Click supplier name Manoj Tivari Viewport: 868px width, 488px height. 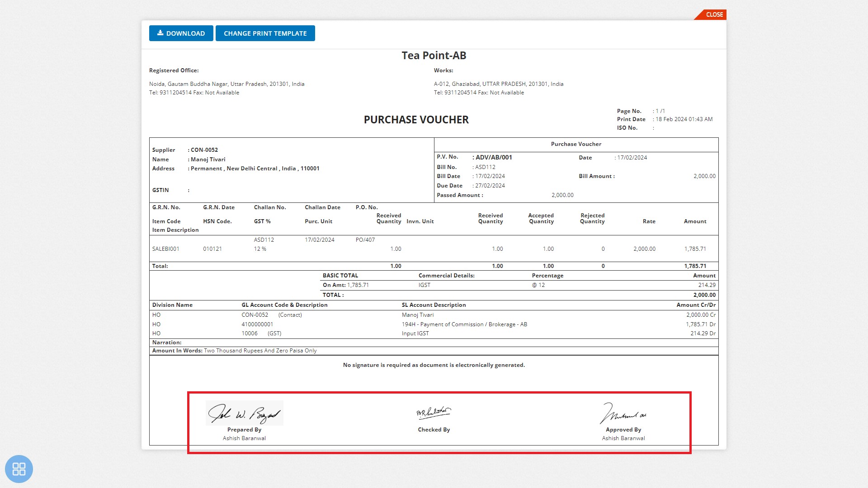click(x=208, y=160)
